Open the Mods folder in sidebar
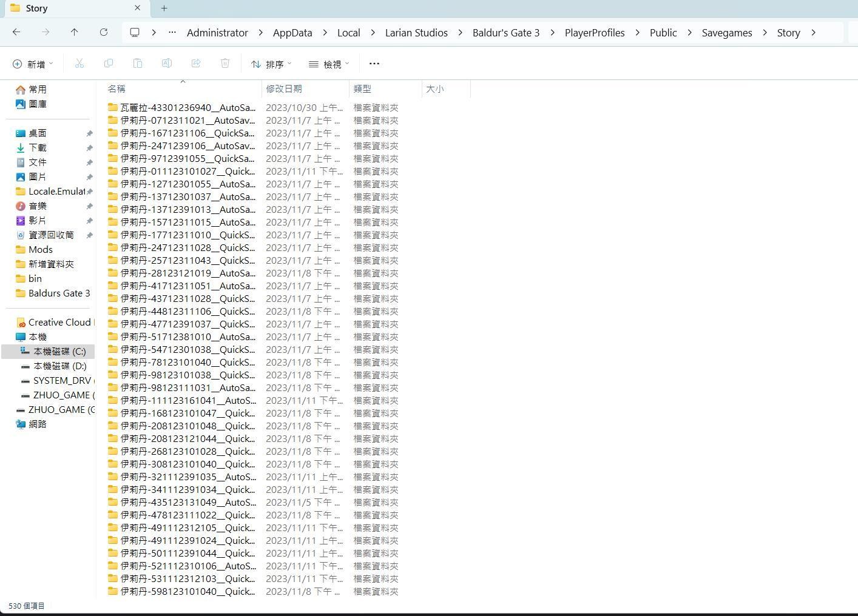This screenshot has height=616, width=858. [x=41, y=250]
